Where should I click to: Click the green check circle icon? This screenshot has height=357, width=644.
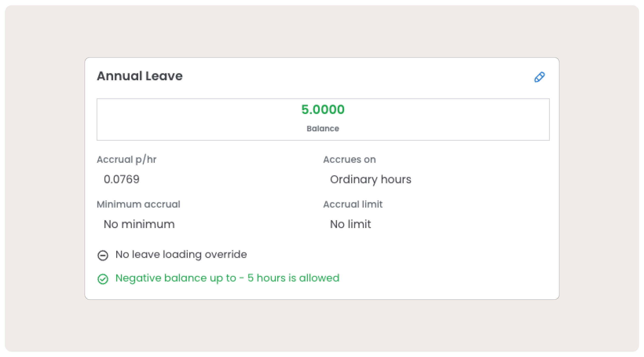(103, 279)
